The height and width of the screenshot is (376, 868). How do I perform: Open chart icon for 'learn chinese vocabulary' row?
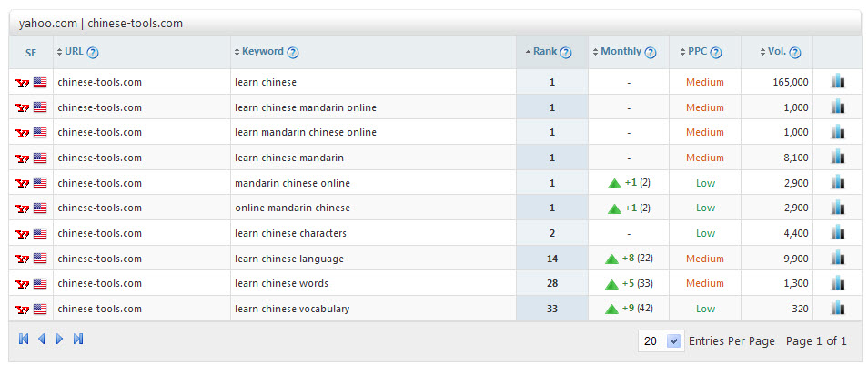click(837, 309)
